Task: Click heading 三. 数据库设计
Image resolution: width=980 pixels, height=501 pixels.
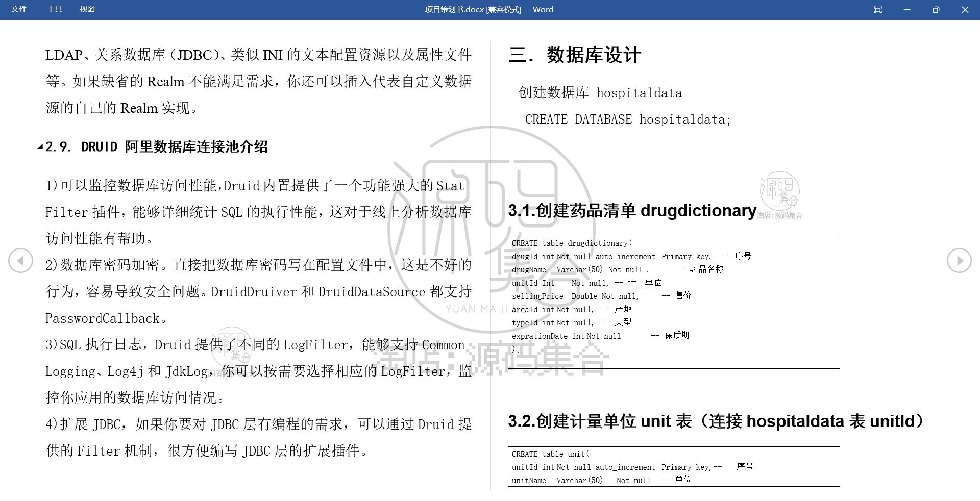Action: 575,55
